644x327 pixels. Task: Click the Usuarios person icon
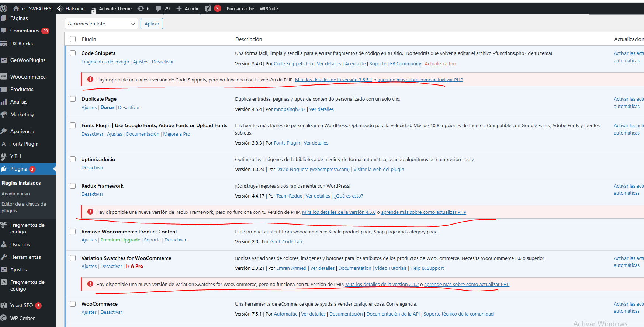click(4, 244)
